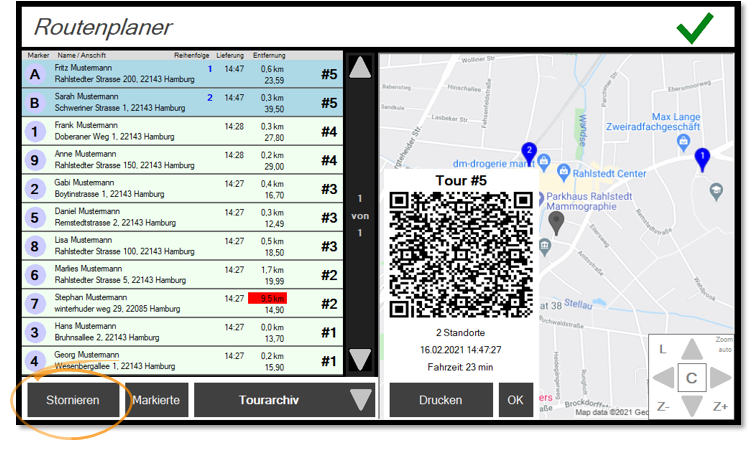Select address Remstedtstrasse 2
Screen dimensions: 748x450
coord(115,223)
